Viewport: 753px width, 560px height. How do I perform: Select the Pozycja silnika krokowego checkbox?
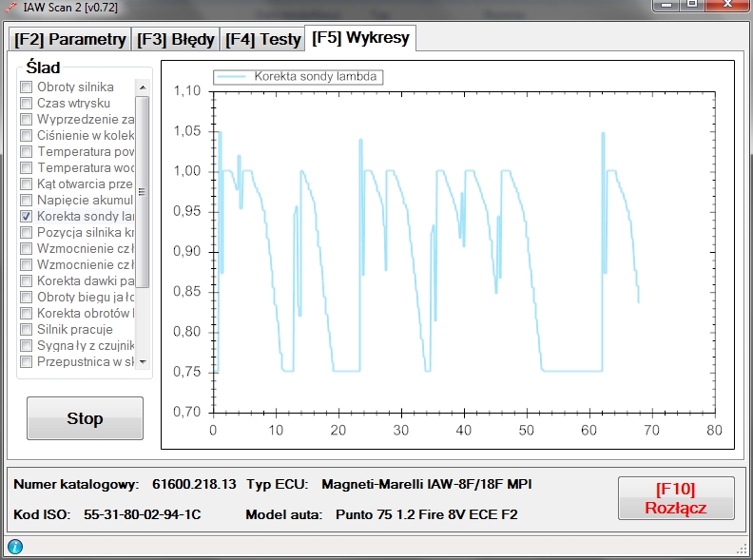click(27, 233)
